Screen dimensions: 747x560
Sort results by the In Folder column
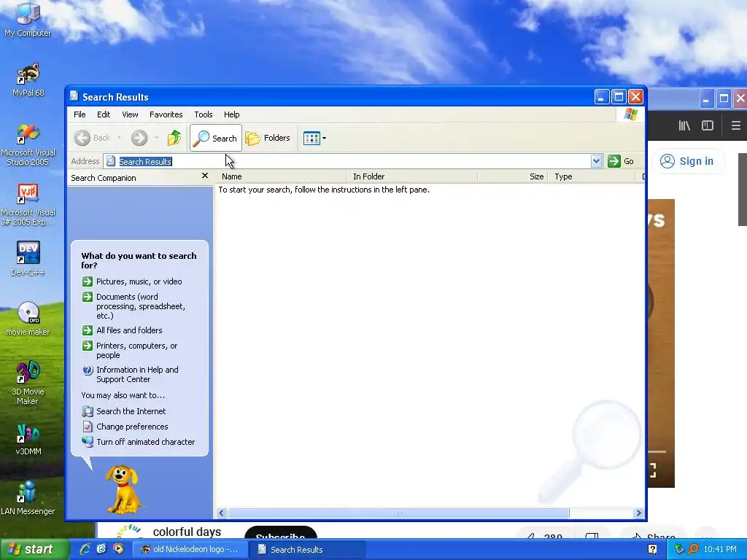(x=411, y=176)
